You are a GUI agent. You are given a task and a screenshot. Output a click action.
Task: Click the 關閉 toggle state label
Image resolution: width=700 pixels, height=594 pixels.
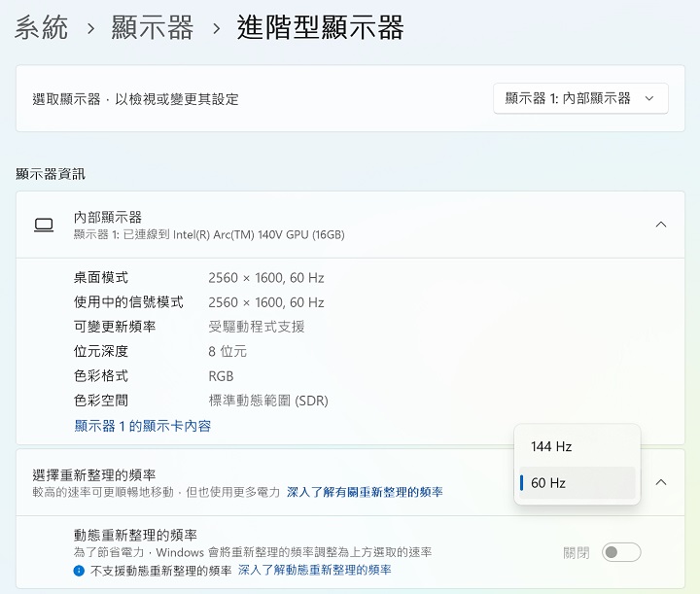(x=577, y=553)
